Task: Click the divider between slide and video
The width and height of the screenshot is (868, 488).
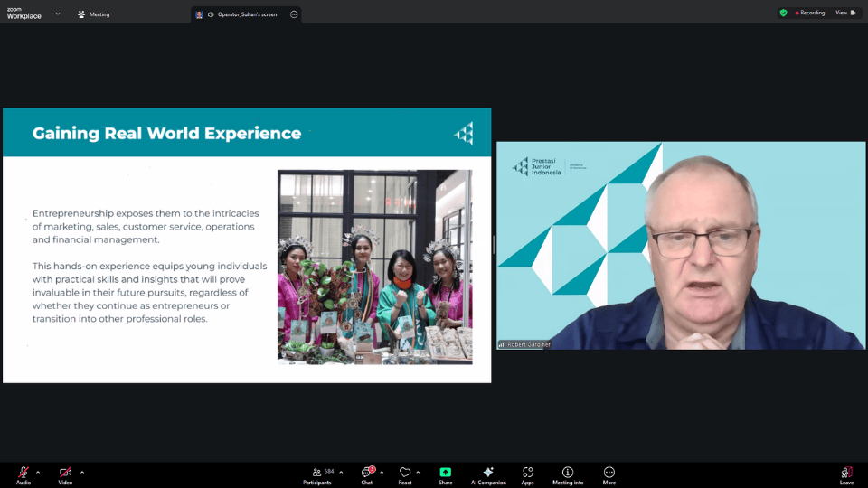Action: [x=494, y=245]
